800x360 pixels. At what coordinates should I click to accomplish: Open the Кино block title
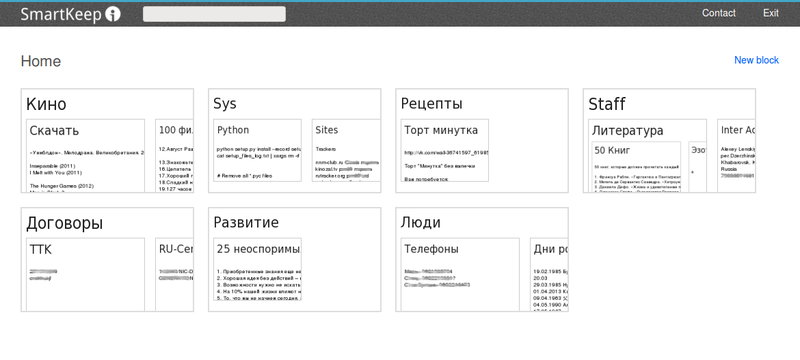(46, 104)
